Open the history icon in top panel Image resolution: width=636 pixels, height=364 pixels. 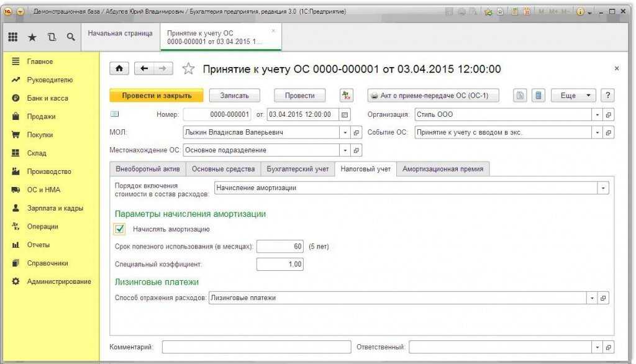[x=51, y=37]
